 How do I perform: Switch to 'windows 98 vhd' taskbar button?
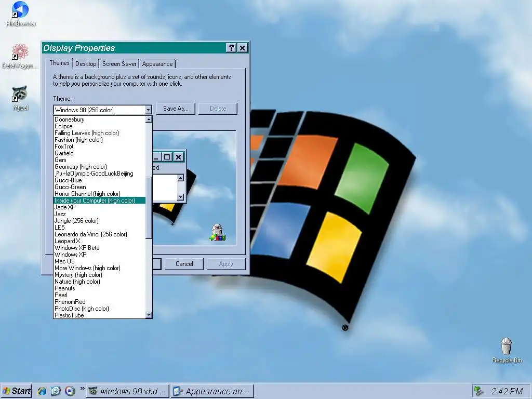tap(128, 391)
